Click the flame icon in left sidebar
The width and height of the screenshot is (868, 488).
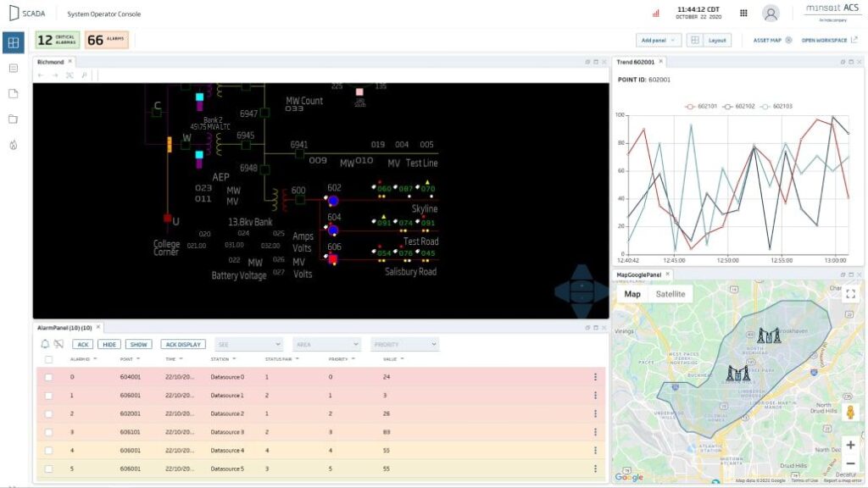point(14,145)
